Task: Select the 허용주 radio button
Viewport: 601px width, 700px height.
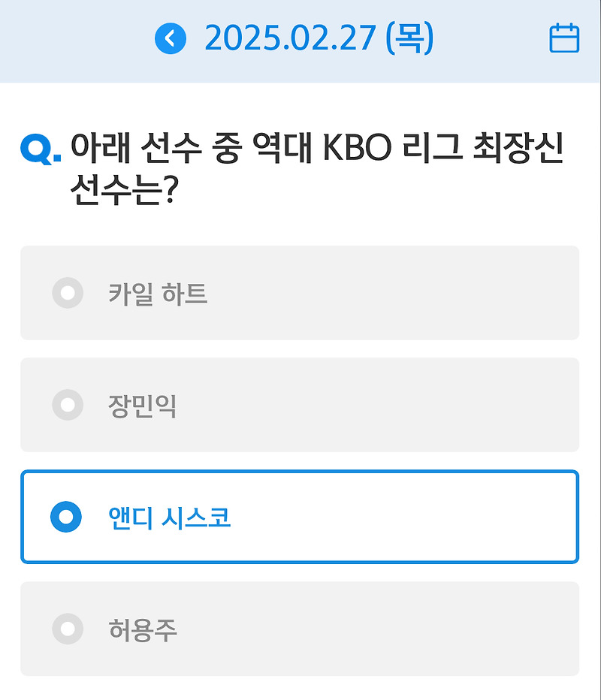Action: [68, 629]
